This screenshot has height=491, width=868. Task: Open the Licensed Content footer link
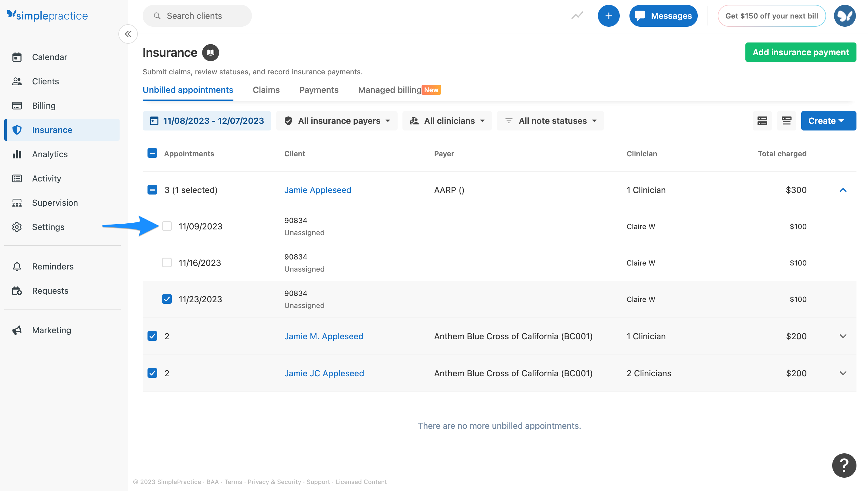361,482
